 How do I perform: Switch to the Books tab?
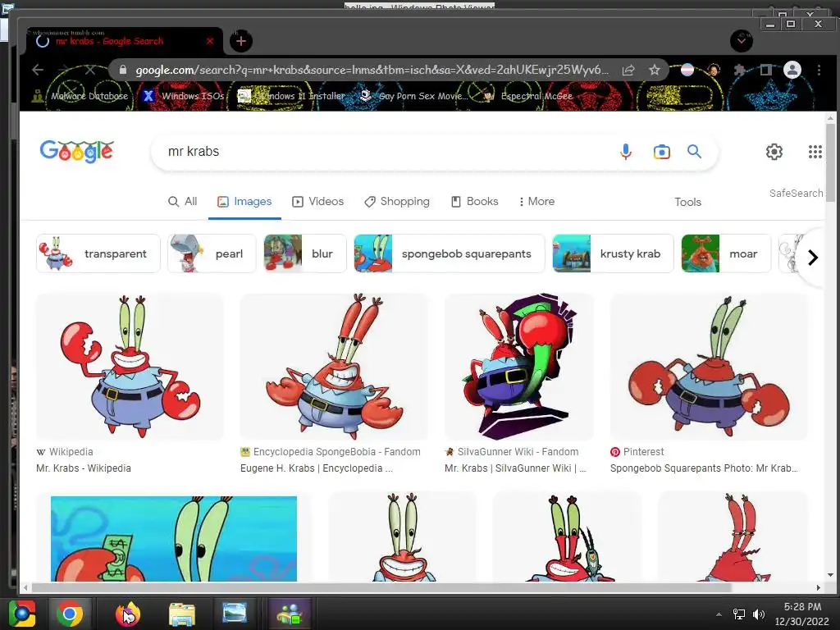click(x=475, y=202)
